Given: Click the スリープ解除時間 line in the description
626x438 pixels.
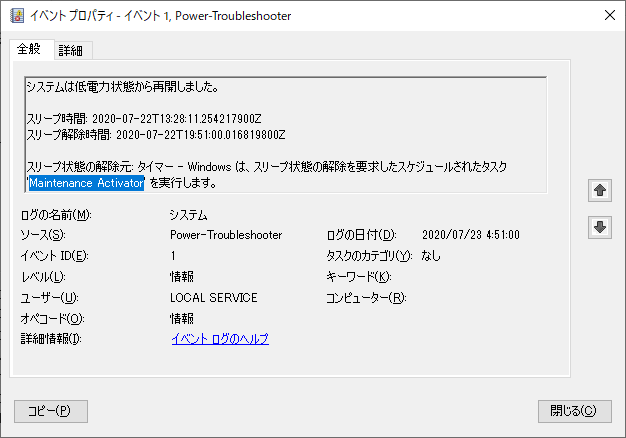Looking at the screenshot, I should pos(155,134).
